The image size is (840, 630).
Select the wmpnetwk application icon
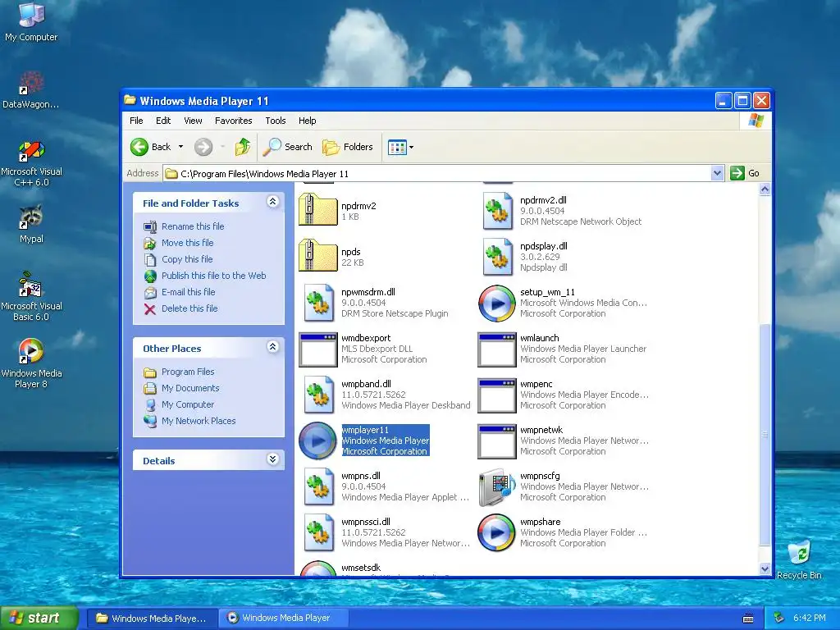click(x=496, y=441)
